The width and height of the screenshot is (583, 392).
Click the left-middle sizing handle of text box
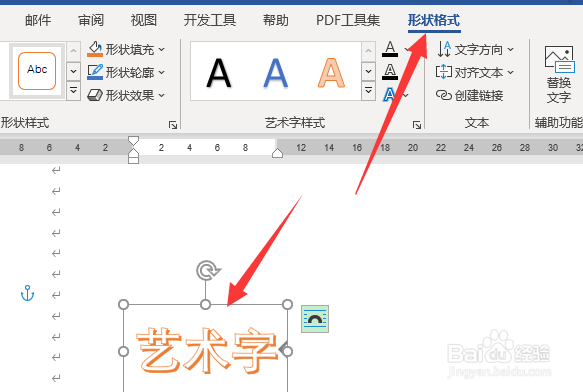point(123,351)
